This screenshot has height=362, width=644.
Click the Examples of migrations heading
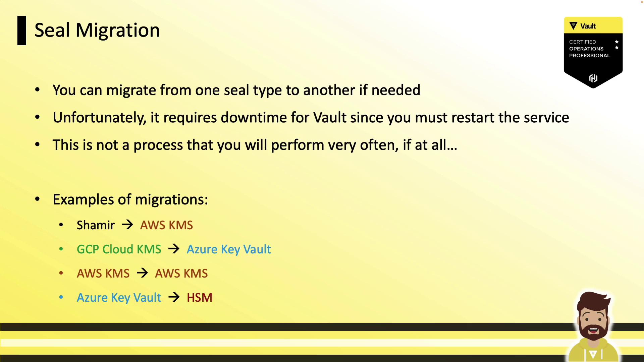coord(130,200)
